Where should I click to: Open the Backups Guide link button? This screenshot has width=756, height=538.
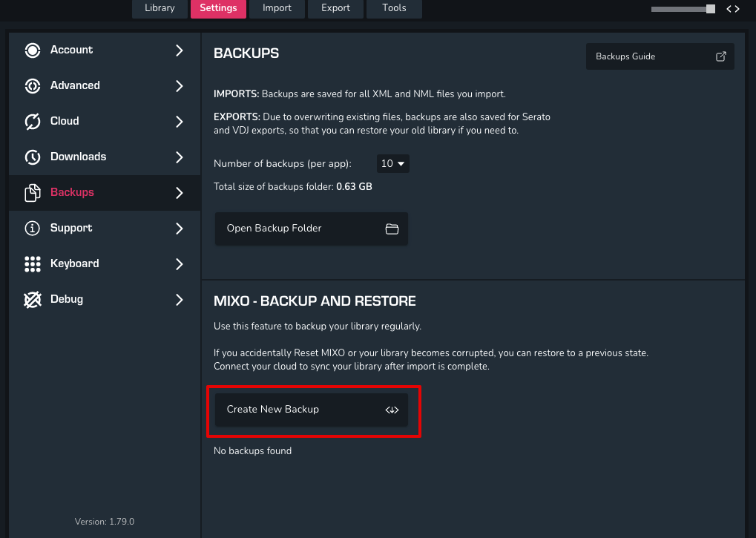pyautogui.click(x=660, y=56)
